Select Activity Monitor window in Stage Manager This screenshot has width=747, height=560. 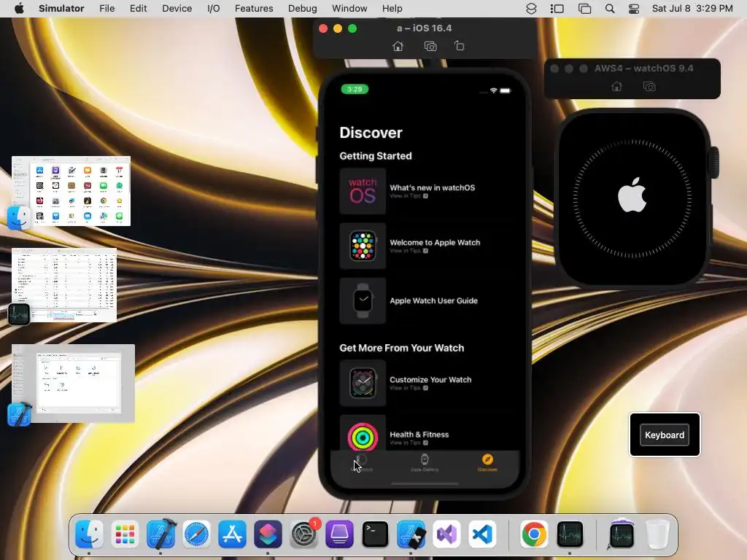[64, 285]
